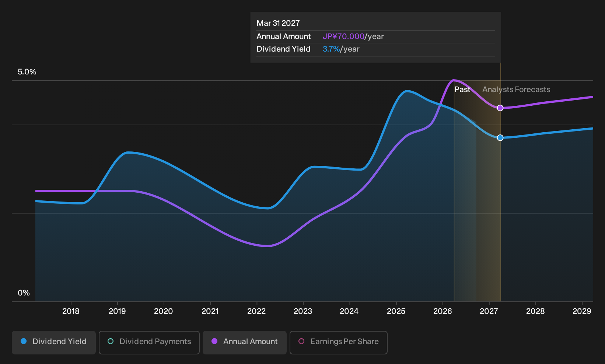Click the 2025 x-axis label
This screenshot has height=364, width=605.
pos(396,311)
